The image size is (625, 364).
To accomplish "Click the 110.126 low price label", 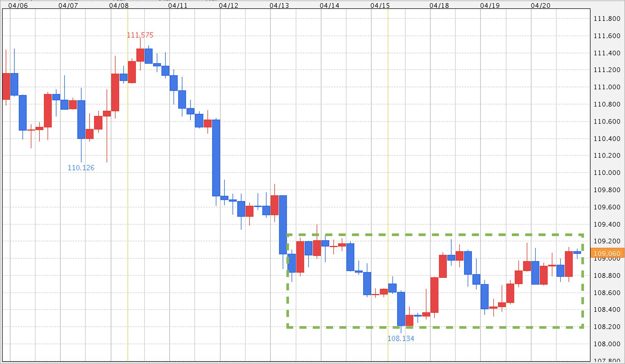I will click(81, 168).
